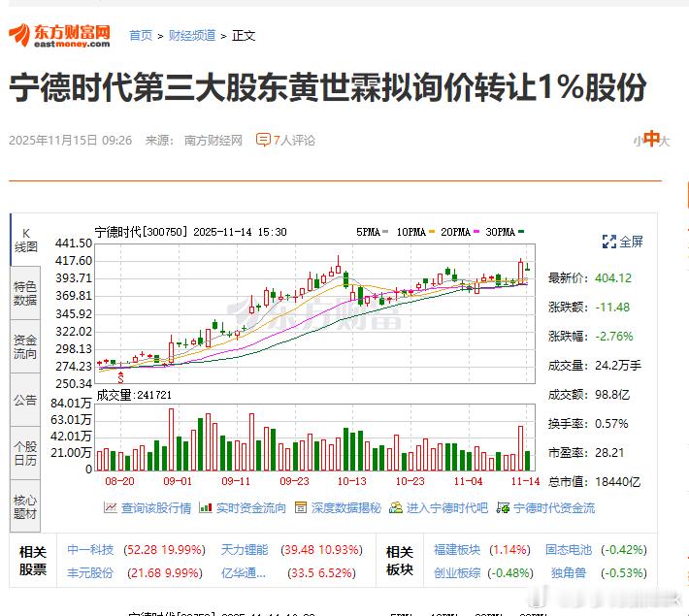
Task: Click the 东方财富网 eastmoney.com logo
Action: click(59, 35)
